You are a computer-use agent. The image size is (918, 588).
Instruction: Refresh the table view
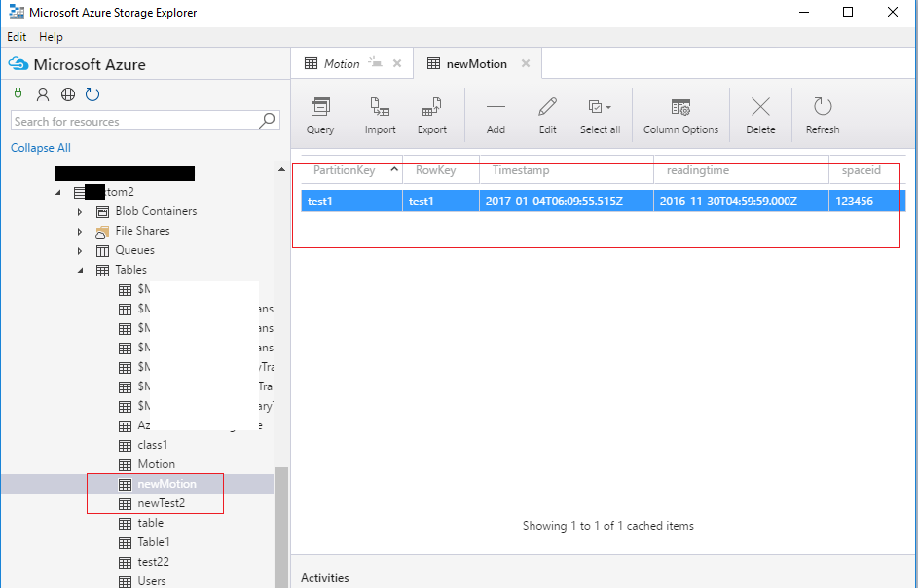(823, 116)
